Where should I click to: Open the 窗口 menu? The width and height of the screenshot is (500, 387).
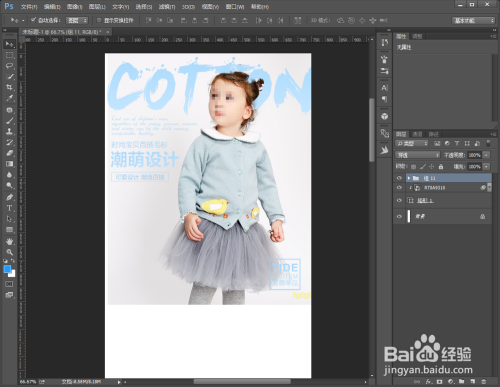[235, 7]
